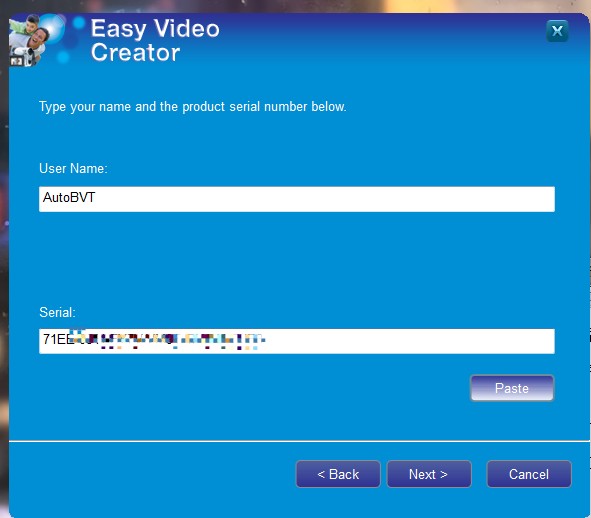This screenshot has width=591, height=518.
Task: Paste the serial from clipboard
Action: click(x=512, y=388)
